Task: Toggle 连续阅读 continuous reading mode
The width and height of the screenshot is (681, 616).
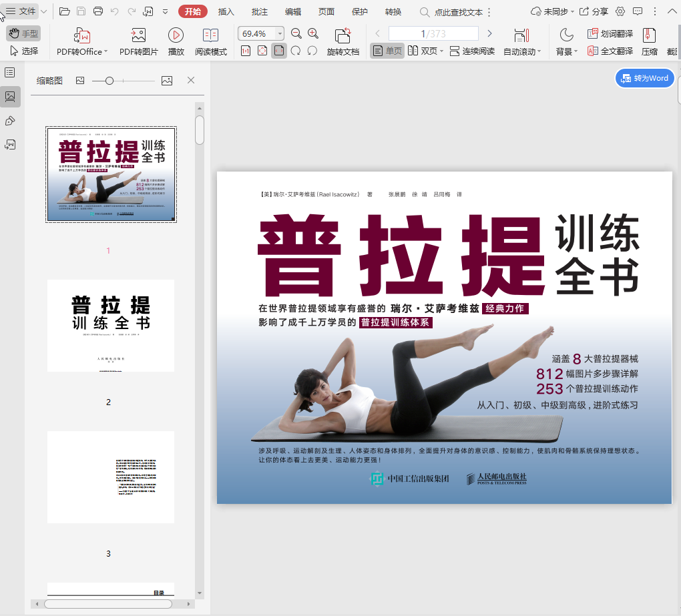Action: (472, 51)
